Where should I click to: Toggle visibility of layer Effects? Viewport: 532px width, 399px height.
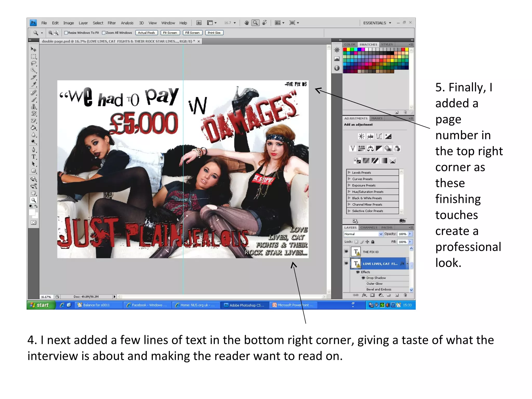pos(358,272)
